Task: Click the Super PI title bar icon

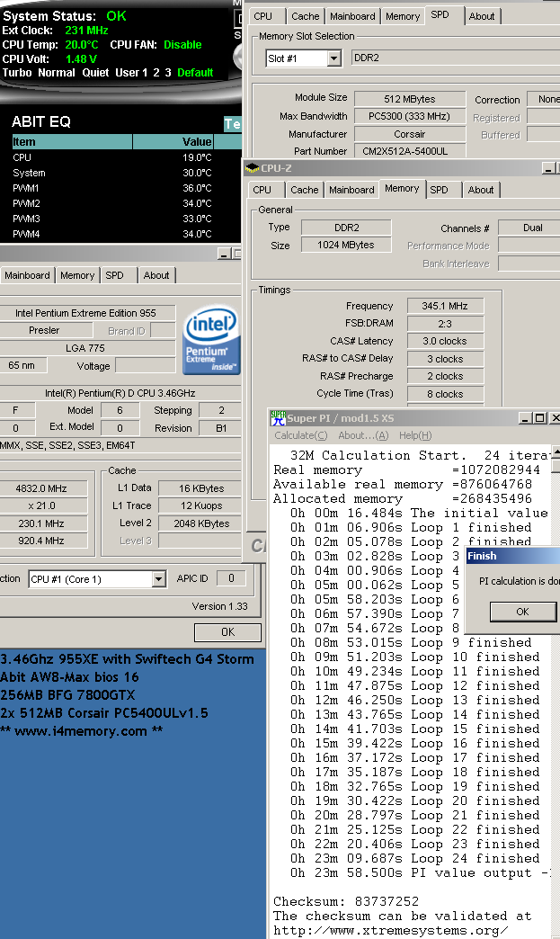Action: point(278,418)
